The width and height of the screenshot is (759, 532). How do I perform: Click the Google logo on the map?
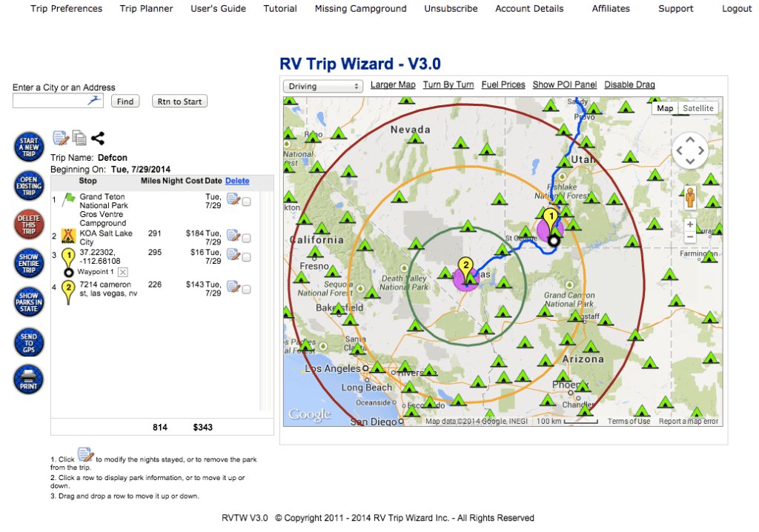click(x=310, y=415)
